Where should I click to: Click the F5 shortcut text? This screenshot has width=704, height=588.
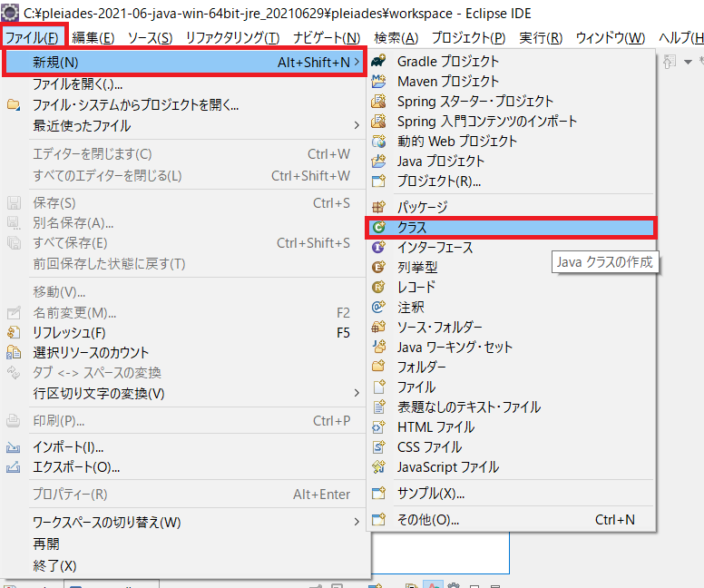click(343, 333)
